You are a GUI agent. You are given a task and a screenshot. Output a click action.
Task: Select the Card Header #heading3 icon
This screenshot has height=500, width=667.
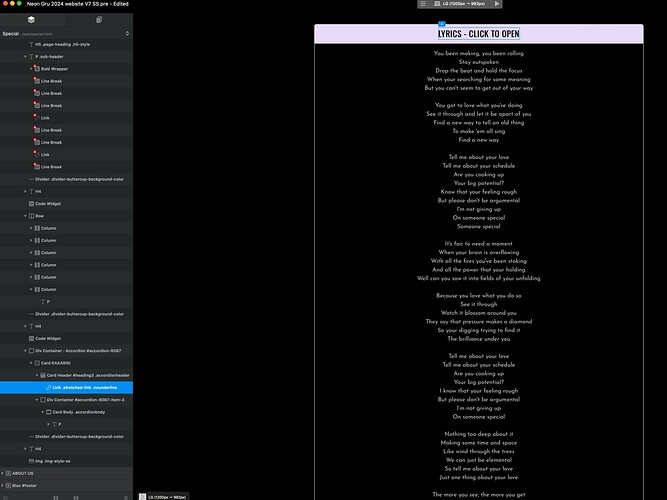(x=43, y=375)
